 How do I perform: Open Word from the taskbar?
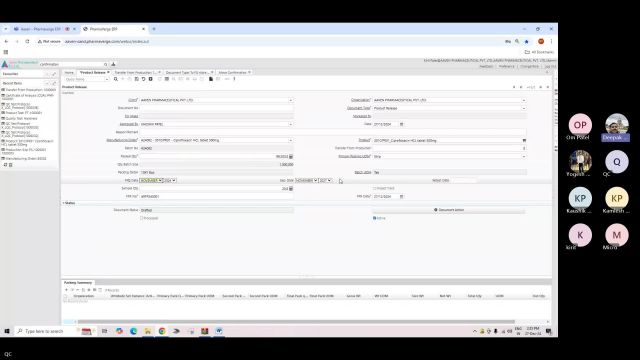[219, 331]
